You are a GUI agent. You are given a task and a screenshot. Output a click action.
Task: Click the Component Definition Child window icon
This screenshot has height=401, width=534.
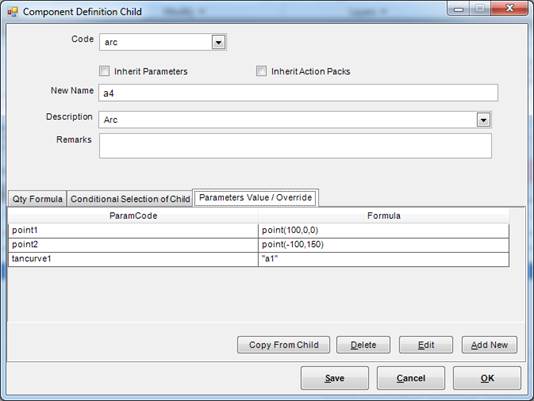(x=13, y=12)
